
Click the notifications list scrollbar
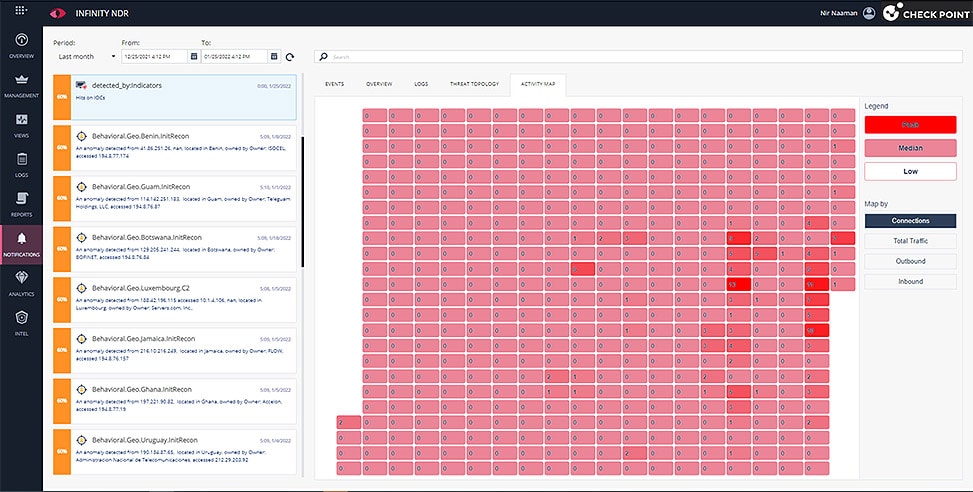pyautogui.click(x=302, y=202)
